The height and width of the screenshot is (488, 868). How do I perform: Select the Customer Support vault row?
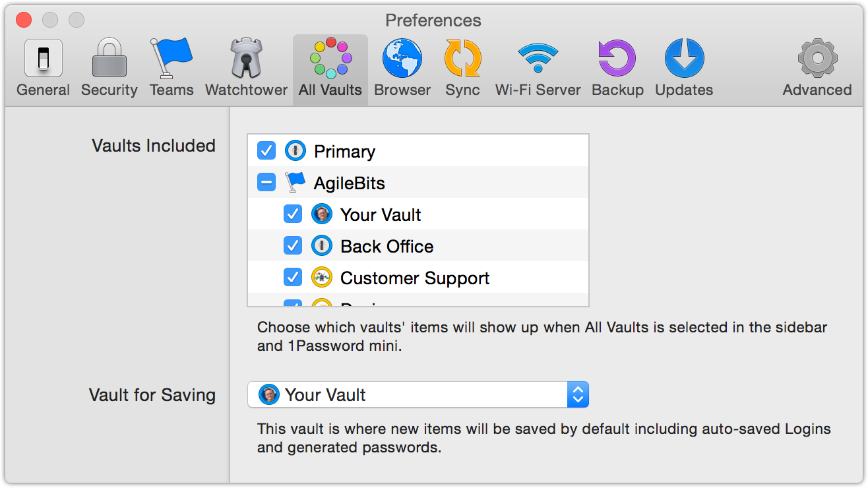(415, 278)
